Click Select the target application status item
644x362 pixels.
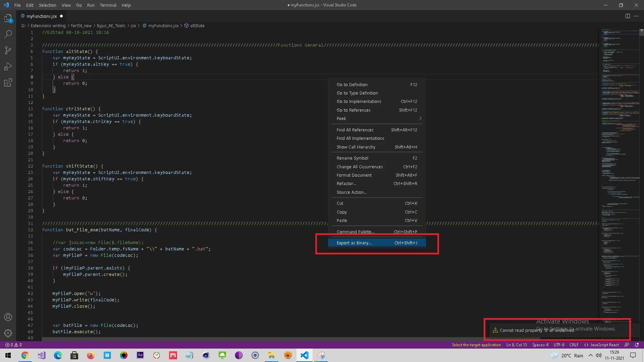(x=476, y=345)
